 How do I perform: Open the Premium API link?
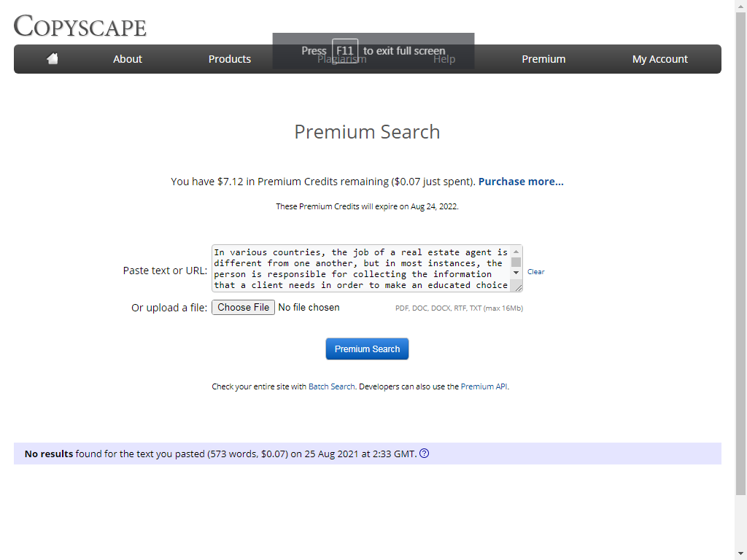[484, 386]
